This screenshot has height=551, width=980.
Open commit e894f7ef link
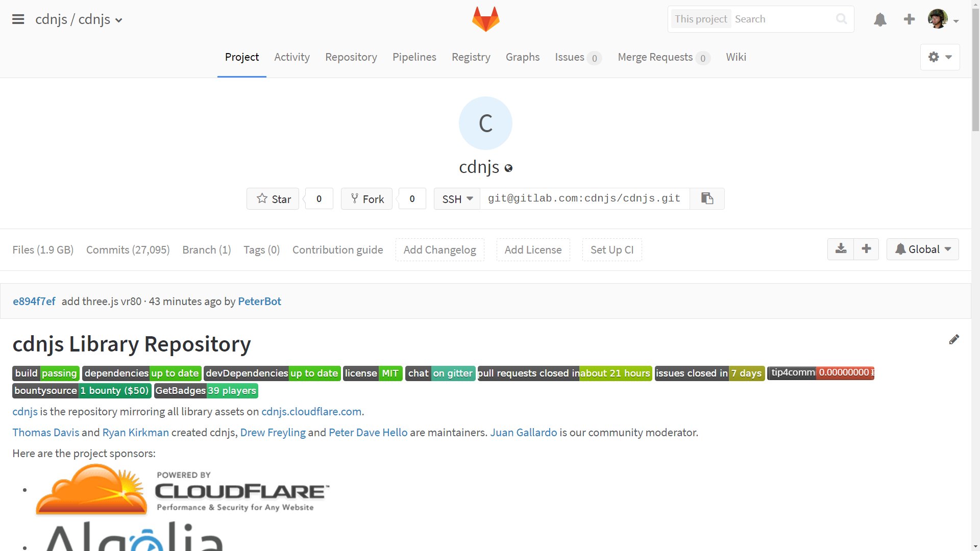coord(34,301)
